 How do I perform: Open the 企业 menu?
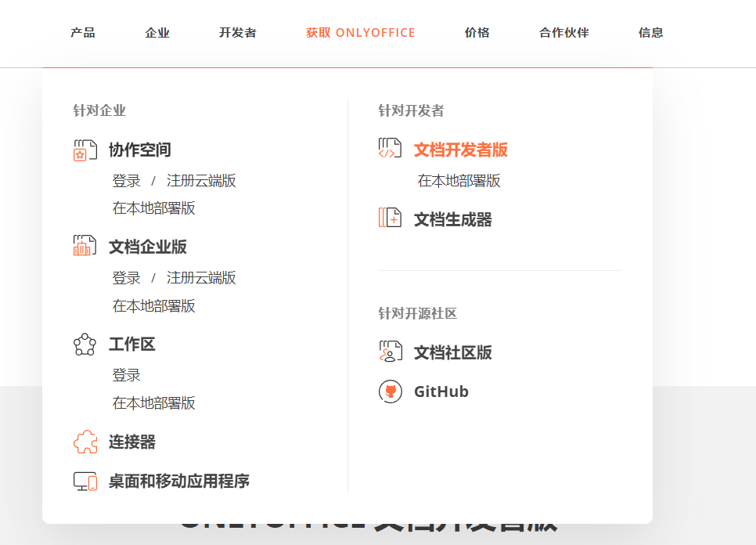click(x=157, y=33)
